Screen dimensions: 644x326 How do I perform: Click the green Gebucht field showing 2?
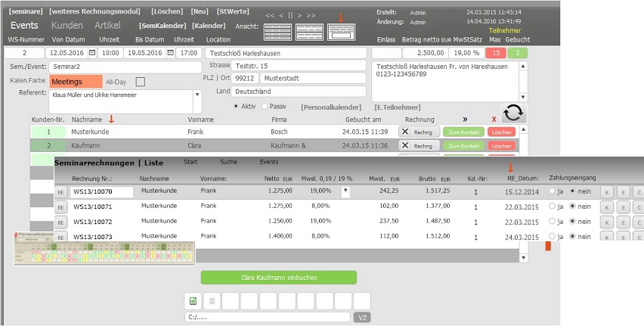(518, 53)
